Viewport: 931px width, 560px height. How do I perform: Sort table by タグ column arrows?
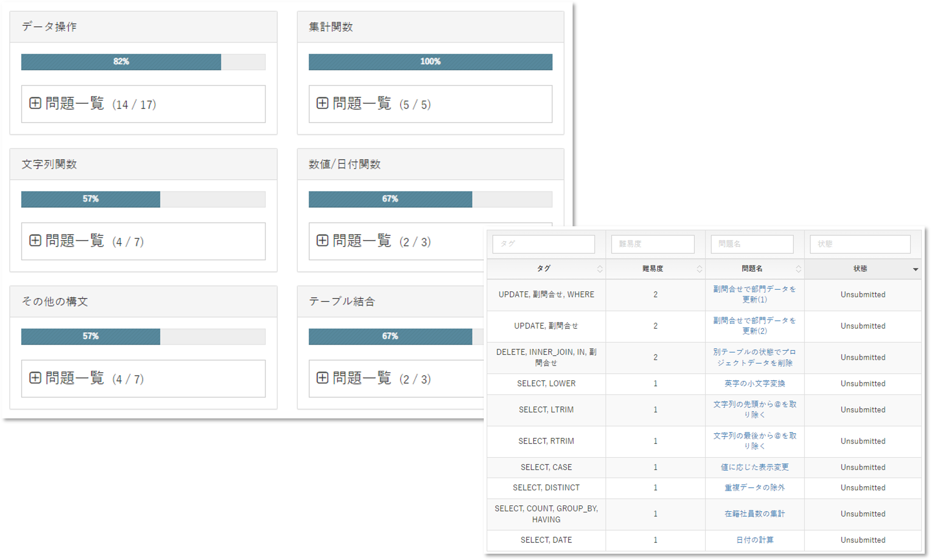(600, 269)
